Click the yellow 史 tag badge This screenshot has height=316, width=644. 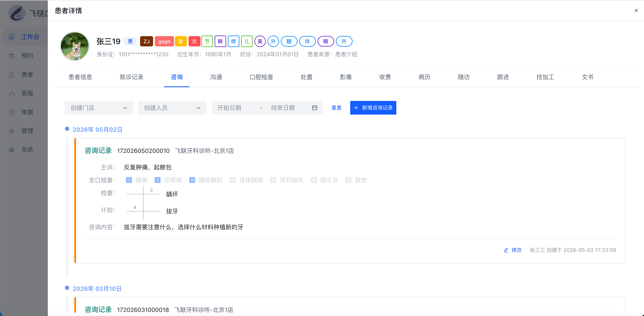(181, 41)
